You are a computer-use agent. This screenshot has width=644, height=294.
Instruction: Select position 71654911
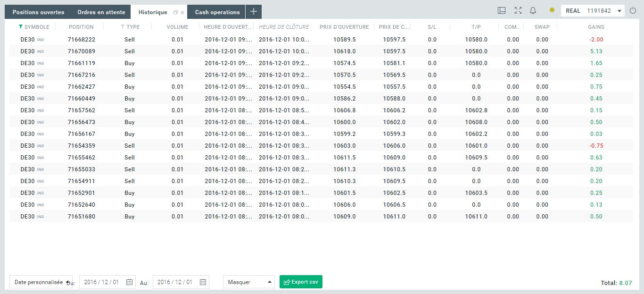(82, 181)
